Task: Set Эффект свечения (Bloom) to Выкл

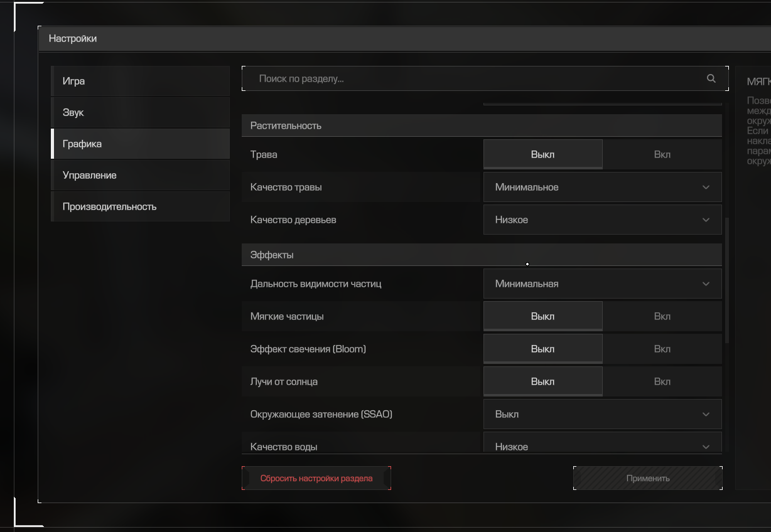Action: pyautogui.click(x=542, y=349)
